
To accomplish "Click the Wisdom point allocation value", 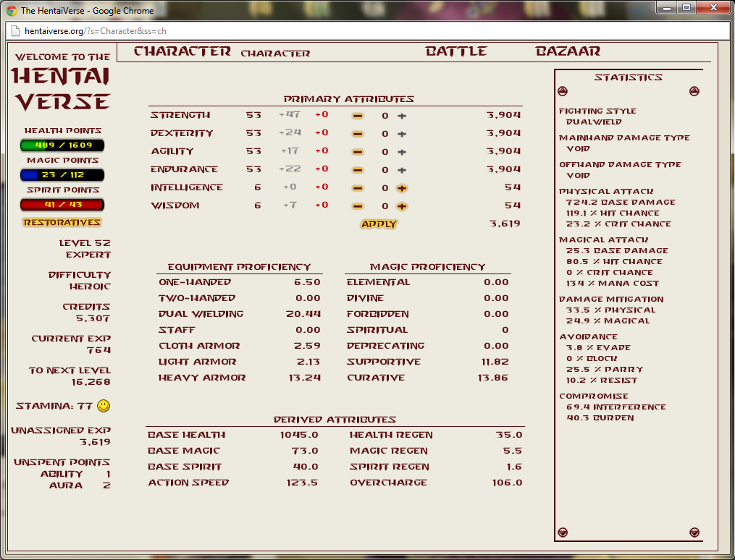I will 385,206.
